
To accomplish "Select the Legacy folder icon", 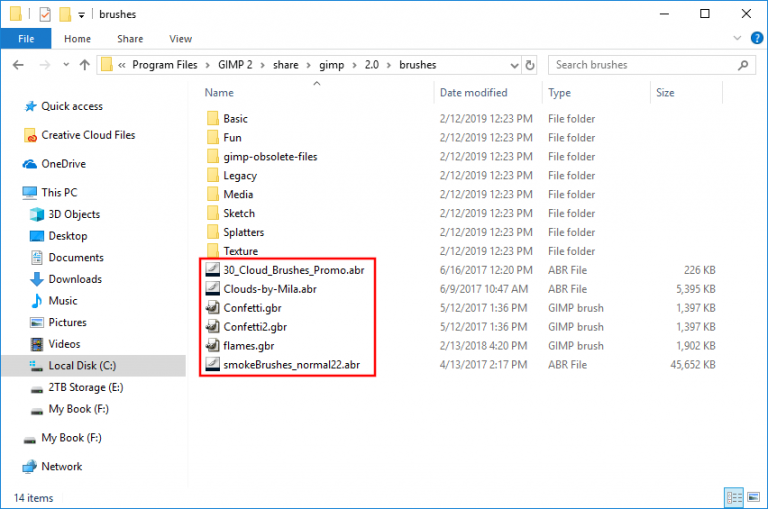I will [x=213, y=175].
